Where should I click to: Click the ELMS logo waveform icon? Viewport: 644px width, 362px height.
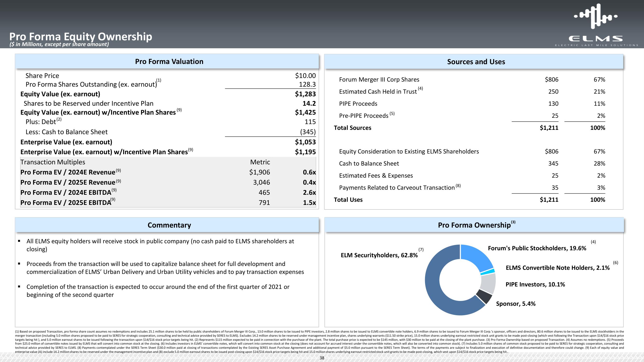coord(595,16)
